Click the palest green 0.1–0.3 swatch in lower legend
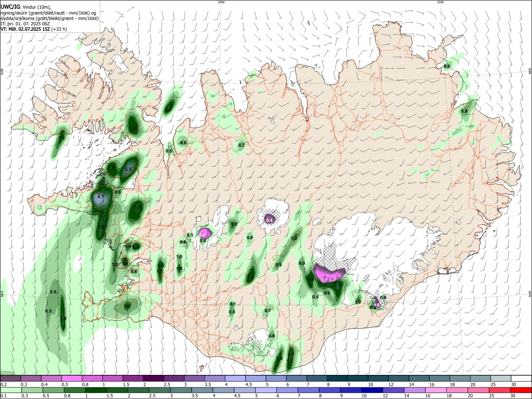 point(10,390)
